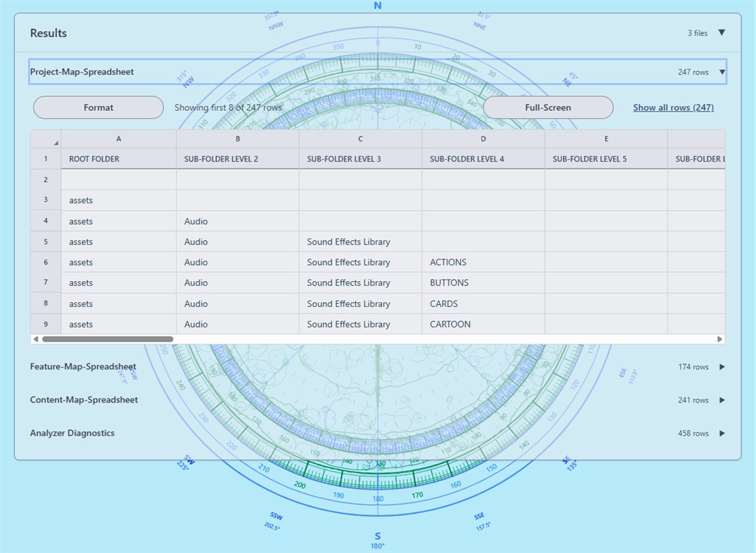
Task: Click the Analyzer Diagnostics title
Action: 72,433
